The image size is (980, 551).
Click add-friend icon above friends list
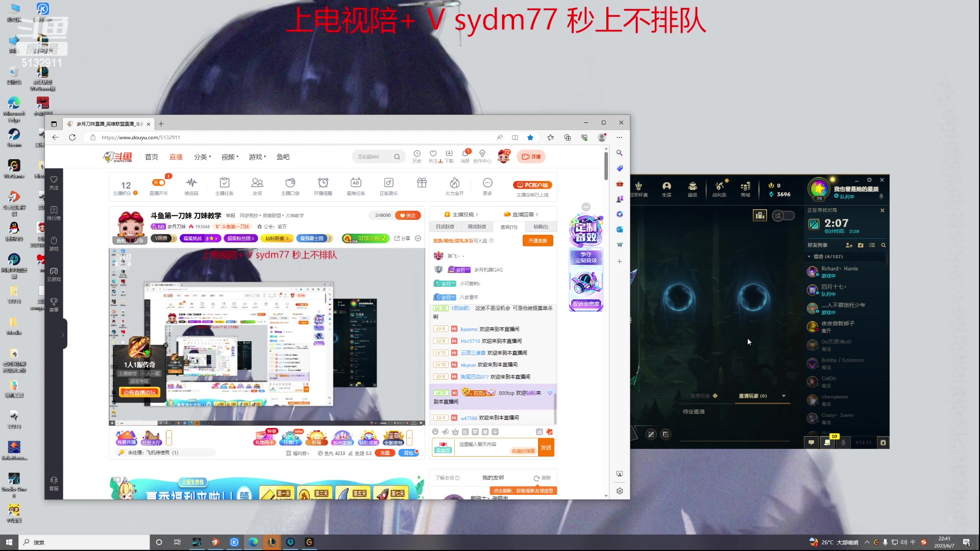(x=849, y=245)
